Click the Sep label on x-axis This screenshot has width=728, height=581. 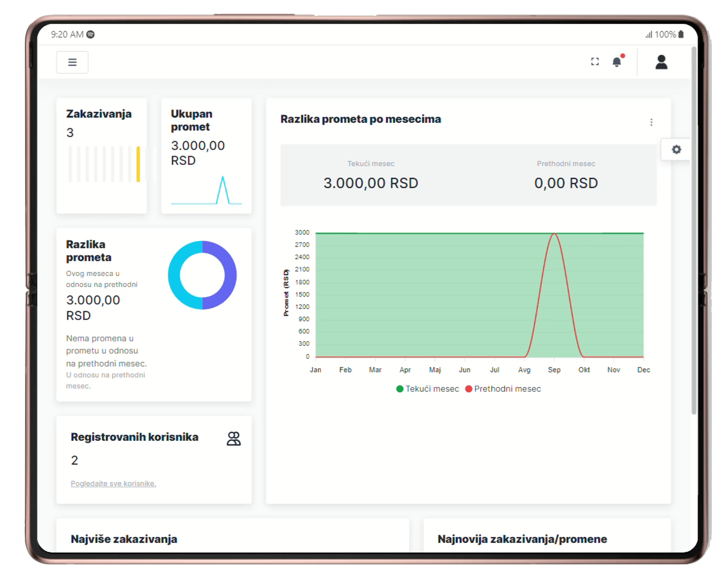pos(554,369)
